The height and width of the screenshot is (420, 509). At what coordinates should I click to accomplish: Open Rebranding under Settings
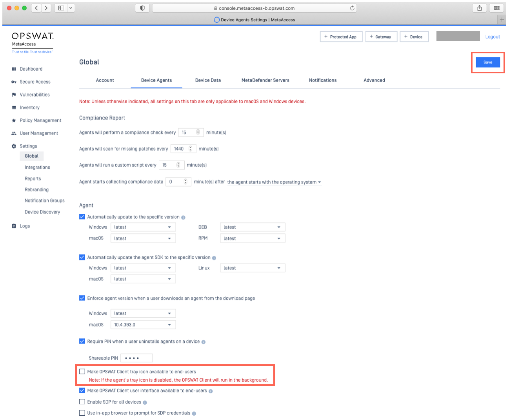(x=37, y=190)
